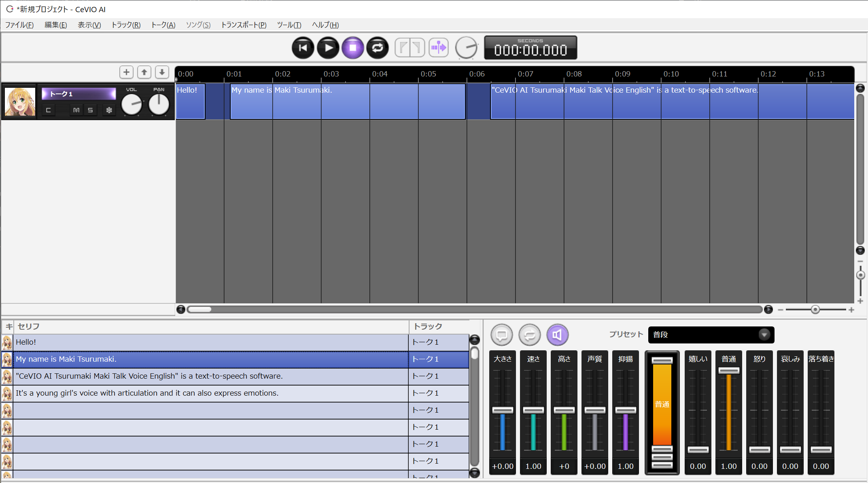Click the VOL knob on トーク1

(132, 104)
